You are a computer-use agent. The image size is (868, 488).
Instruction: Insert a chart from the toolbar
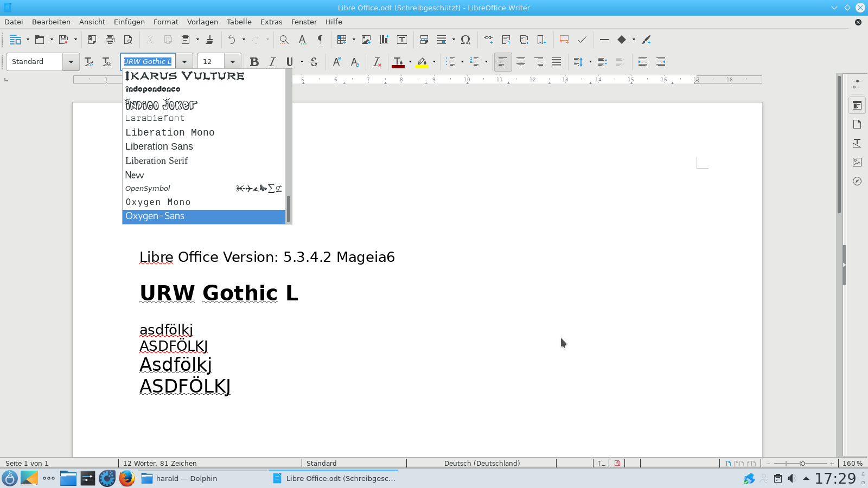point(384,40)
